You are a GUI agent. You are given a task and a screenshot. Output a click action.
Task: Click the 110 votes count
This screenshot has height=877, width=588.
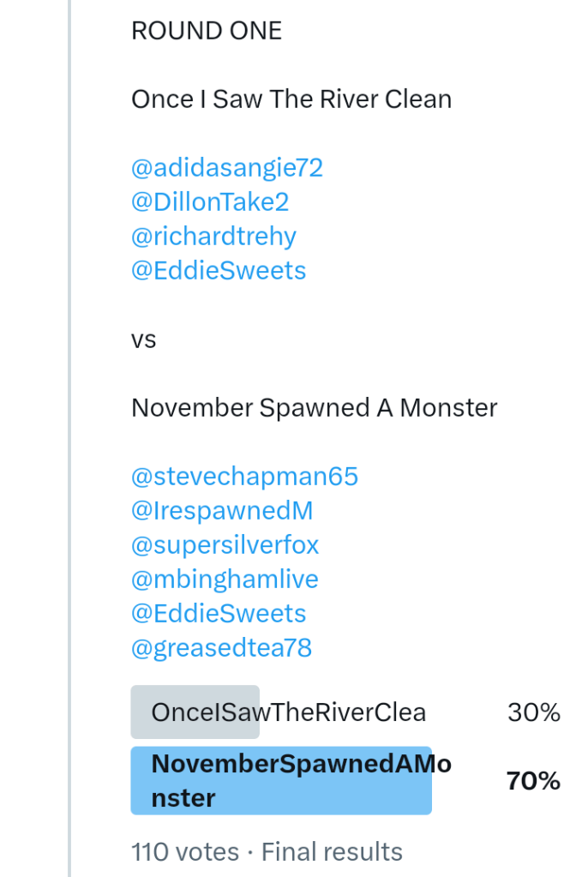pyautogui.click(x=184, y=851)
